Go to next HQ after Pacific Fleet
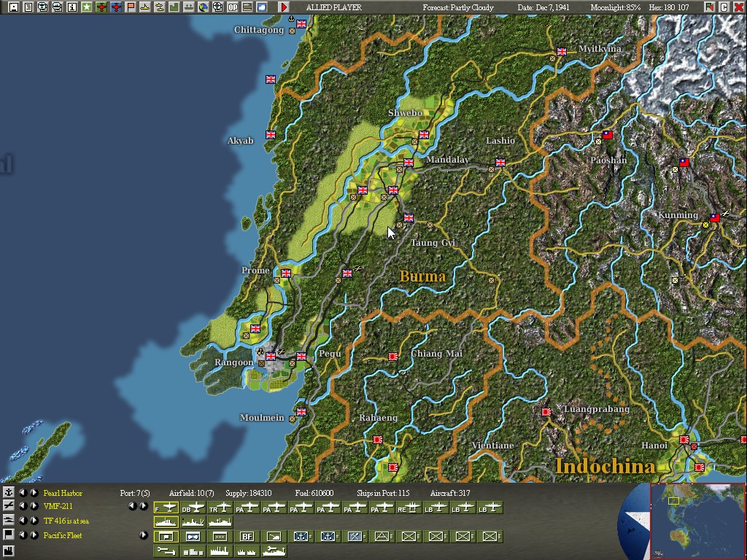Screen dimensions: 747x560 click(34, 534)
